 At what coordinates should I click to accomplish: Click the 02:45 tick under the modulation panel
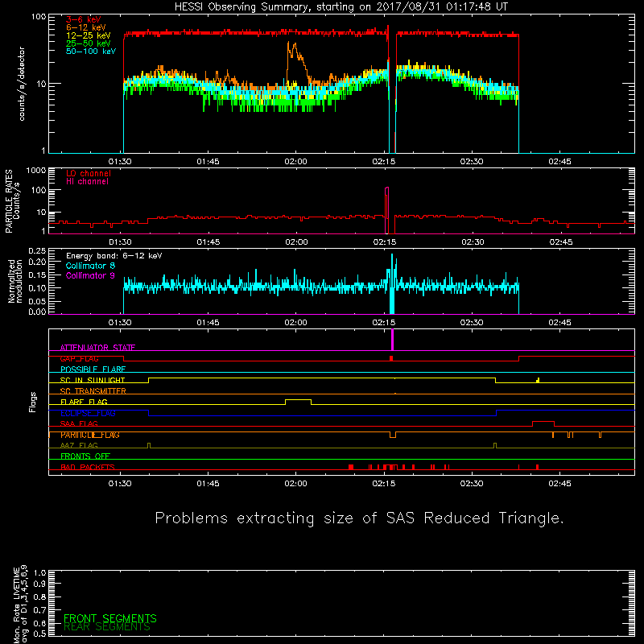pos(559,323)
